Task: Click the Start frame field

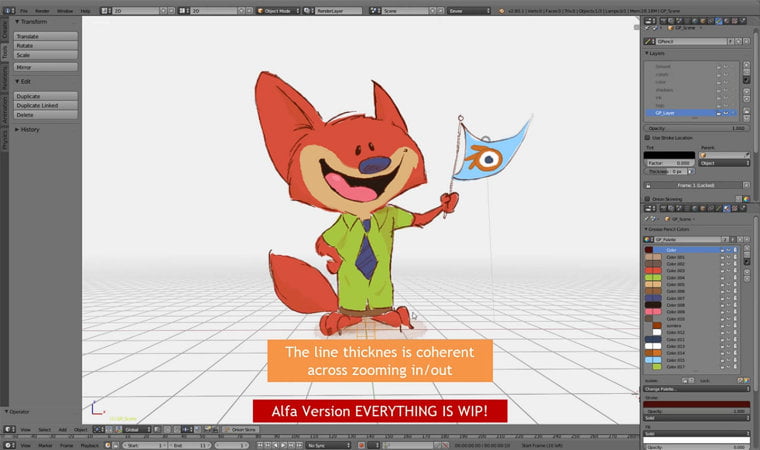Action: coord(143,445)
